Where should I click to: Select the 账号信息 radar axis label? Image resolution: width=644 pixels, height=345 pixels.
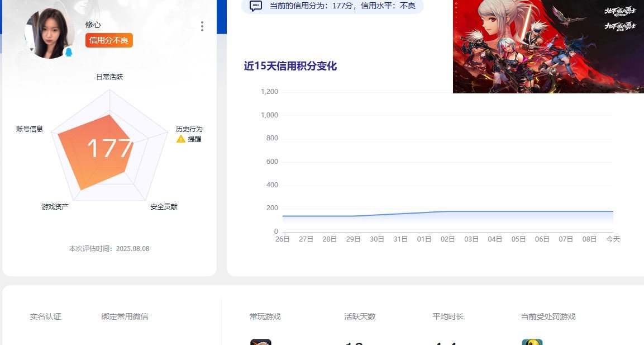(30, 129)
